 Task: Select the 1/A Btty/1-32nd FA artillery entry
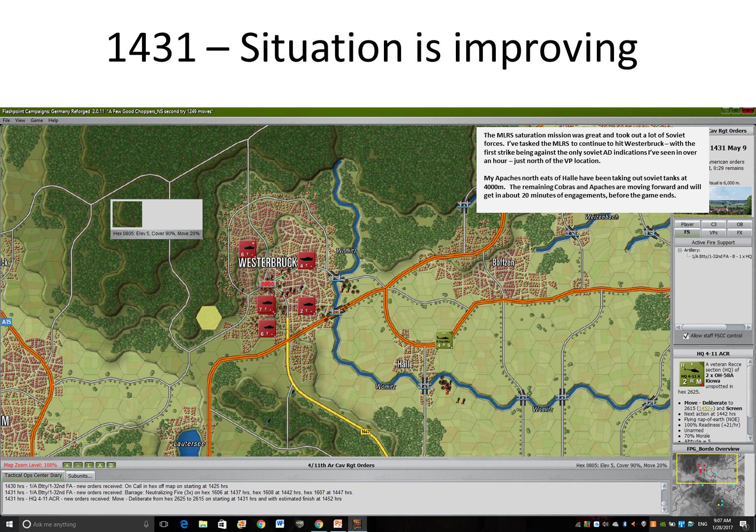[x=722, y=257]
